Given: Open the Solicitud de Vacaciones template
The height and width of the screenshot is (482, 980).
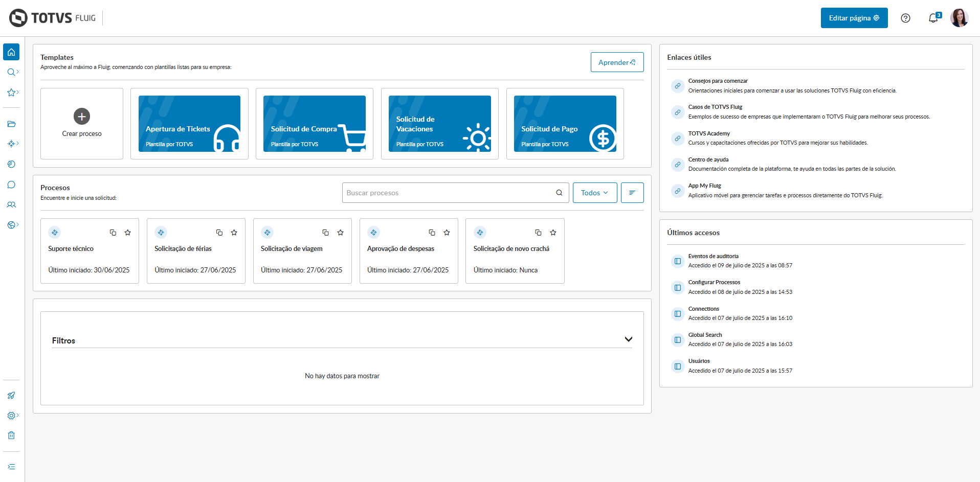Looking at the screenshot, I should tap(440, 124).
